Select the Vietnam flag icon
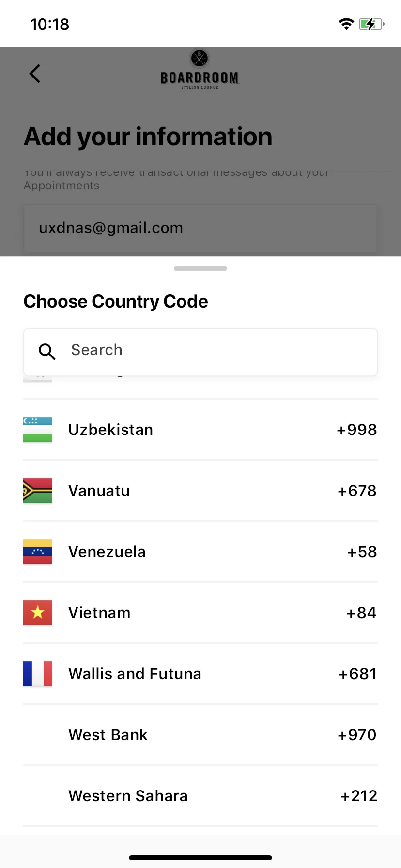 tap(38, 613)
